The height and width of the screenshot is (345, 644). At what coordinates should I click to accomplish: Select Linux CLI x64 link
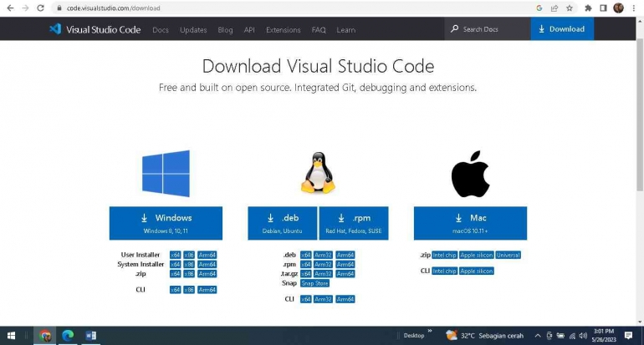click(305, 299)
